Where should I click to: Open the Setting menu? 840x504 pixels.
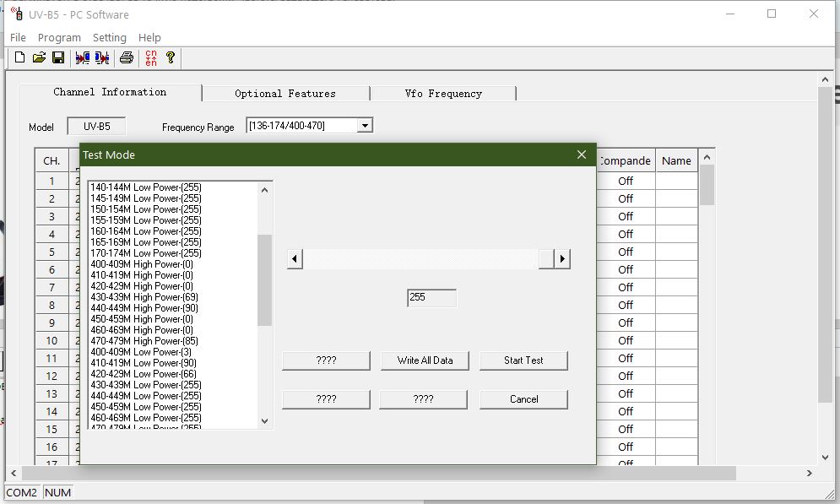point(109,37)
